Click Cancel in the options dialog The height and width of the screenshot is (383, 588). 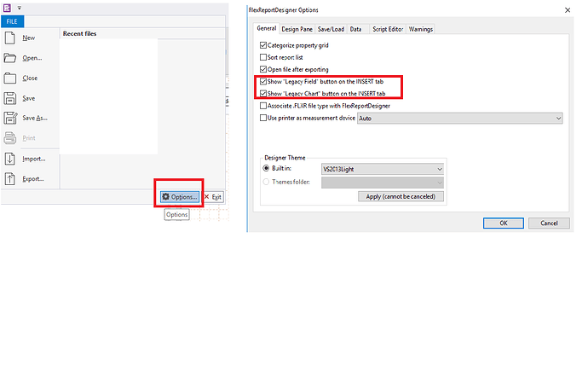tap(549, 223)
